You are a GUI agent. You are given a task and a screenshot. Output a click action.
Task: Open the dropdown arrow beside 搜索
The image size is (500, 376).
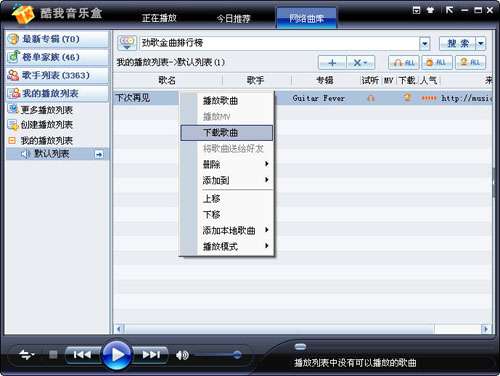pos(480,43)
